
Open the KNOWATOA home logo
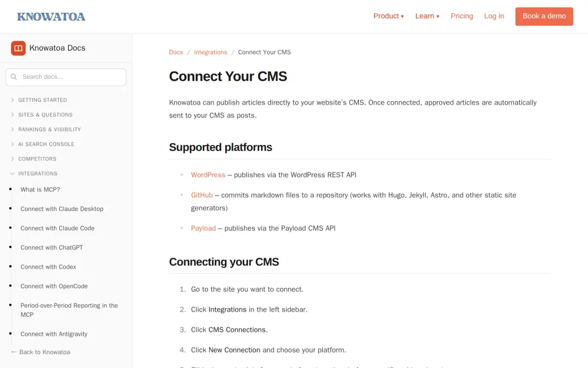[x=51, y=17]
